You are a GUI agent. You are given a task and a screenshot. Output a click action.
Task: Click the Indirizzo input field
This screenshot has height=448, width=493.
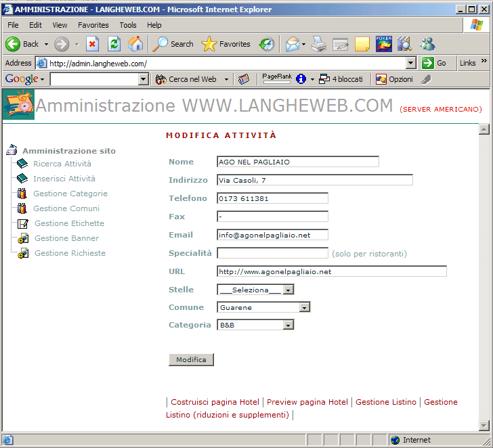(315, 180)
